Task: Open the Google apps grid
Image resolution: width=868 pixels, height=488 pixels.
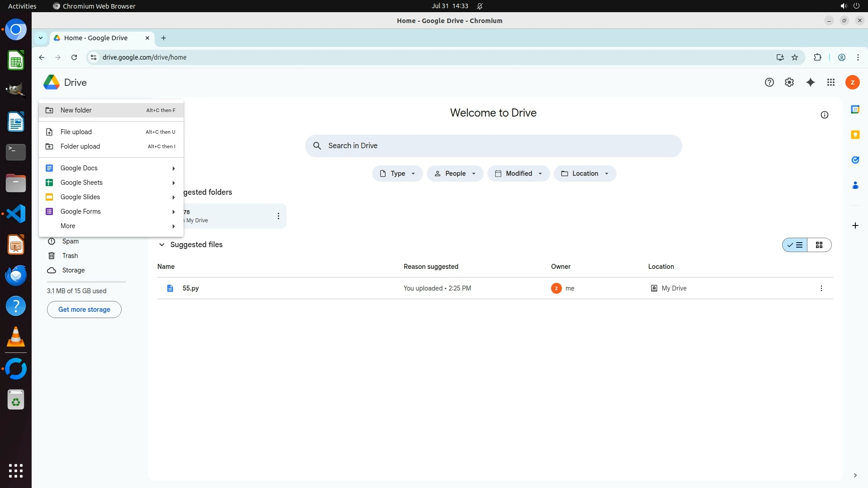Action: click(x=831, y=82)
